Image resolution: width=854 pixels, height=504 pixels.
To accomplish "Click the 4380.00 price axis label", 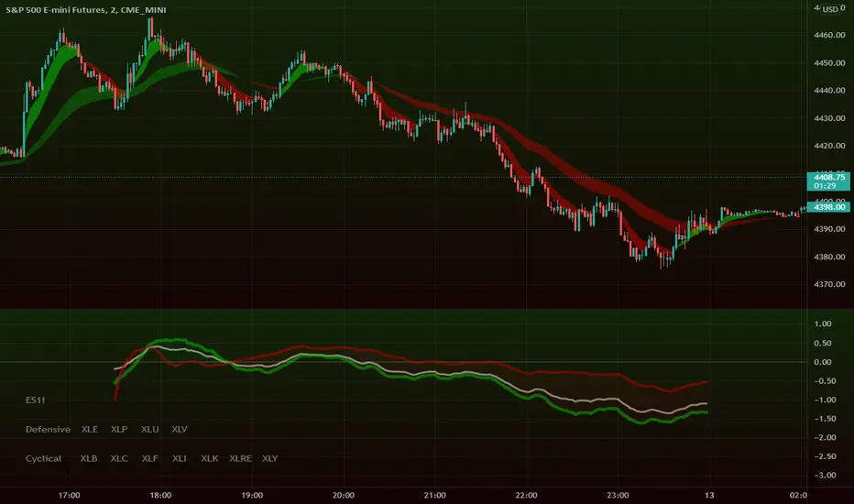I will point(829,257).
